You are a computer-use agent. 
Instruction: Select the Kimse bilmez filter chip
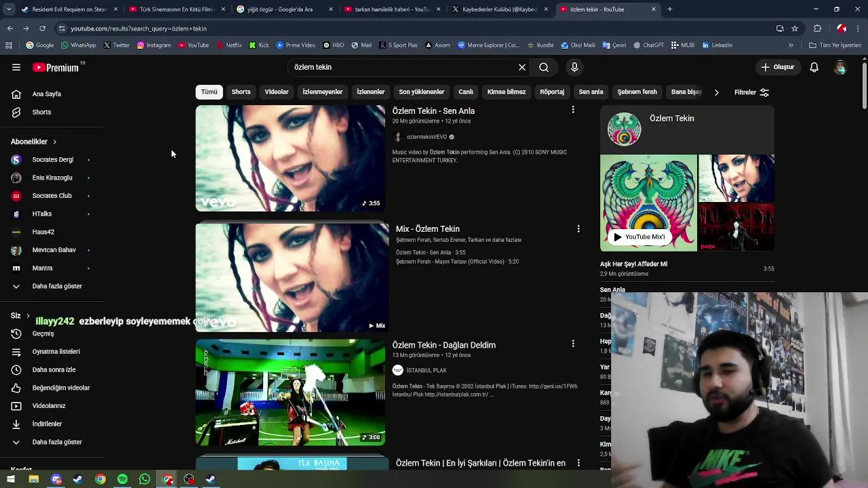507,92
